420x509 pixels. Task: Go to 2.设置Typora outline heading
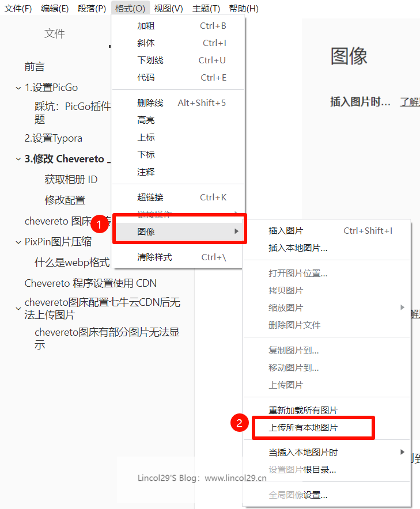[53, 138]
